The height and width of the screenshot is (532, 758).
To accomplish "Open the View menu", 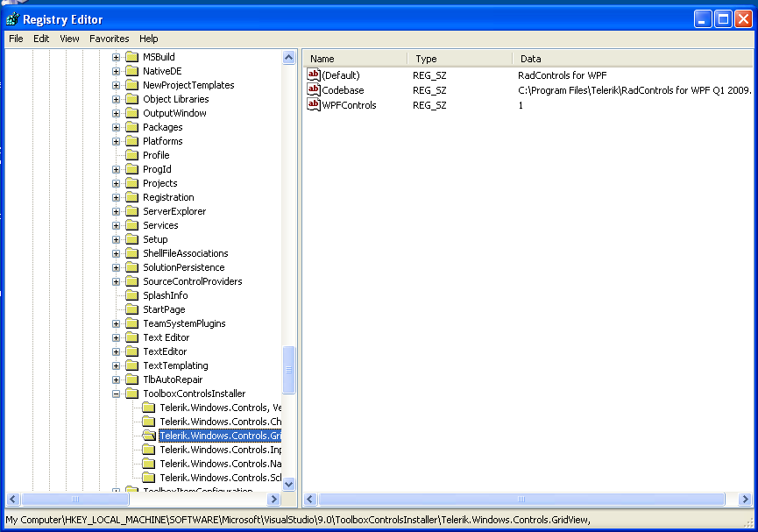I will pos(69,39).
